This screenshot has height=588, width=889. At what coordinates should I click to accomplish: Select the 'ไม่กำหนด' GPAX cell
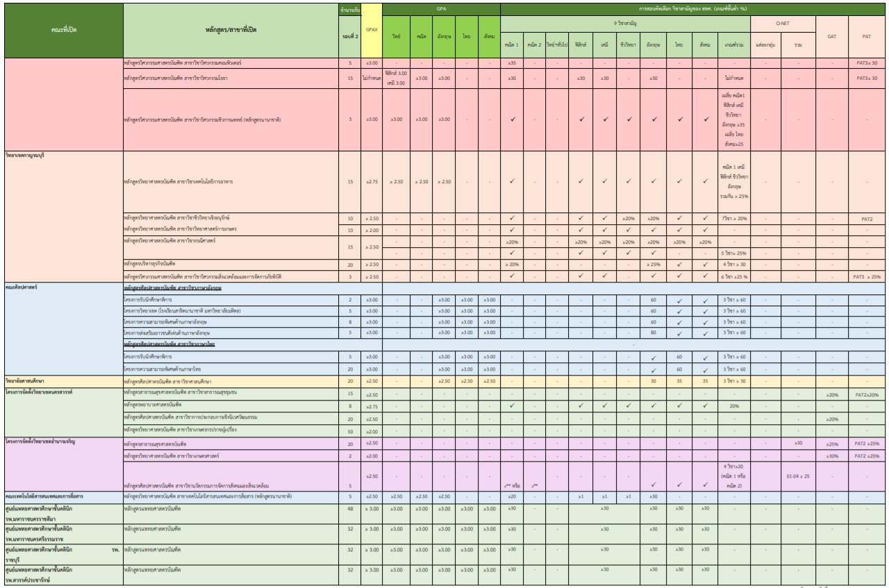[x=372, y=78]
